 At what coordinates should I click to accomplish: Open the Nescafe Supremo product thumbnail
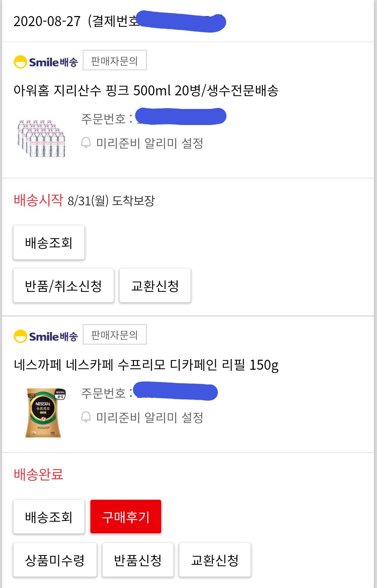coord(44,413)
